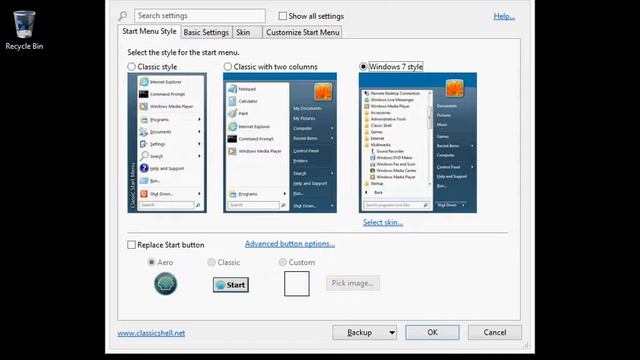Open the Recycle Bin desktop icon
The width and height of the screenshot is (640, 360).
click(x=24, y=31)
